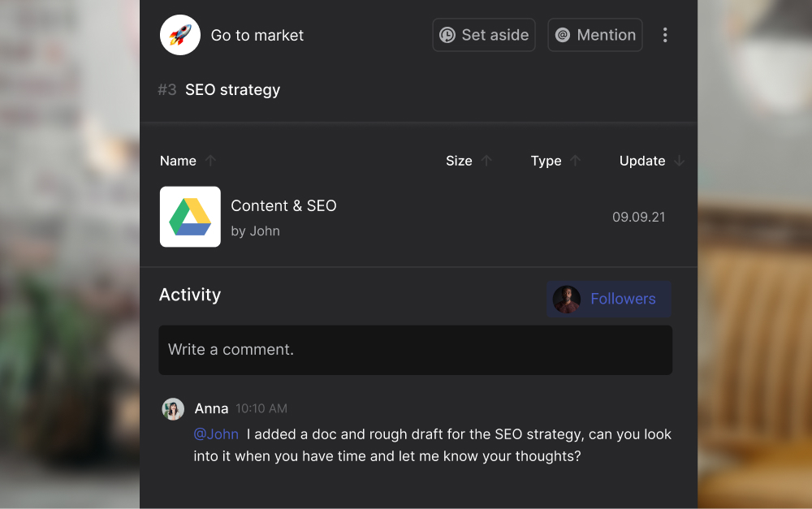Open the Google Drive file icon
Screen dimensions: 812x509
190,217
